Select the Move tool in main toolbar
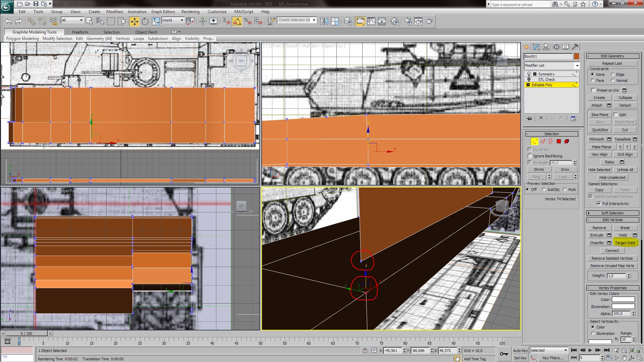Viewport: 644px width, 362px height. [x=134, y=21]
